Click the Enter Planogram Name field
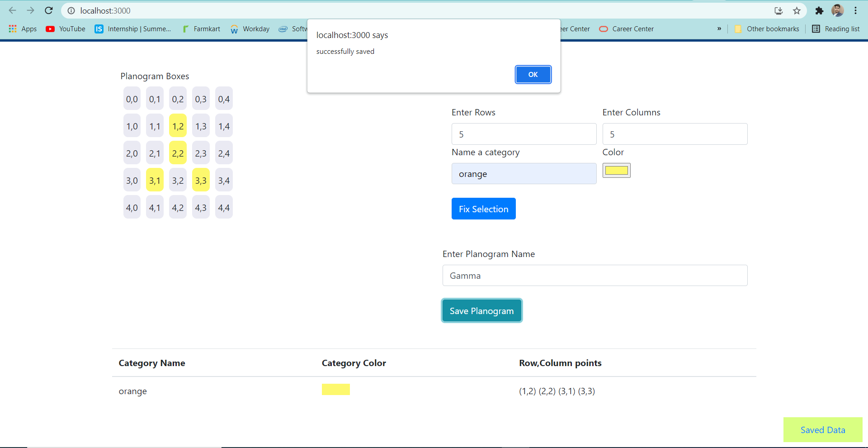 (x=594, y=275)
